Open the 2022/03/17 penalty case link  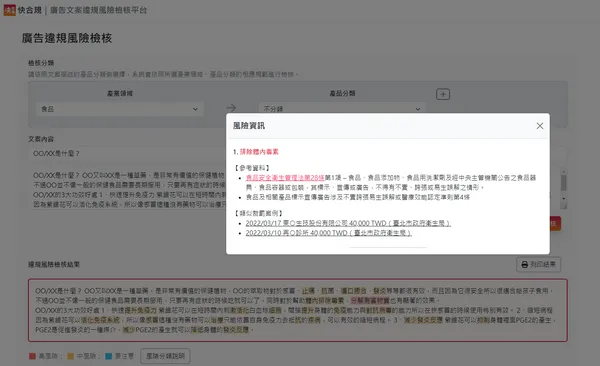pos(348,223)
